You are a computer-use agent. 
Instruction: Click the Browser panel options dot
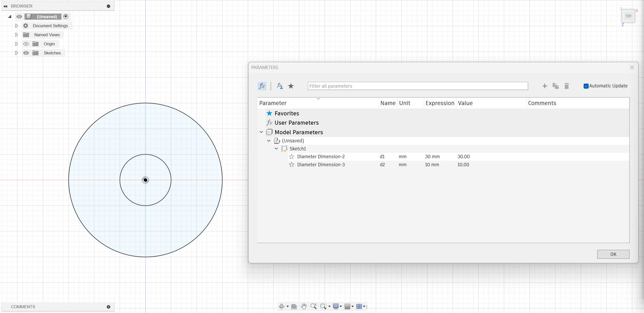108,6
